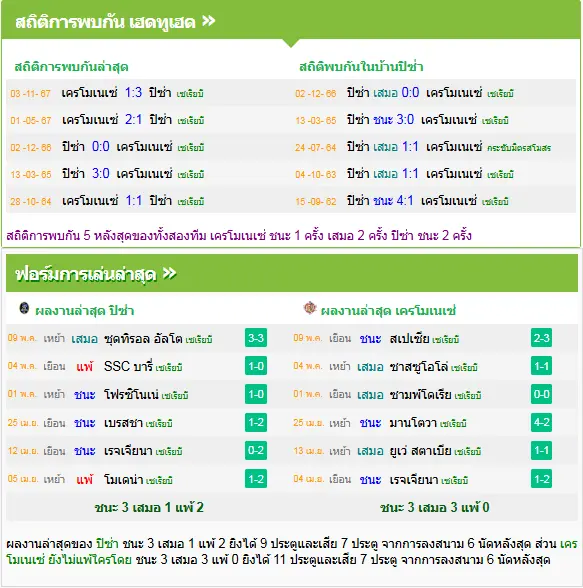Click the สถิติพบกันในบ้านปิซ่า subheading

[361, 67]
